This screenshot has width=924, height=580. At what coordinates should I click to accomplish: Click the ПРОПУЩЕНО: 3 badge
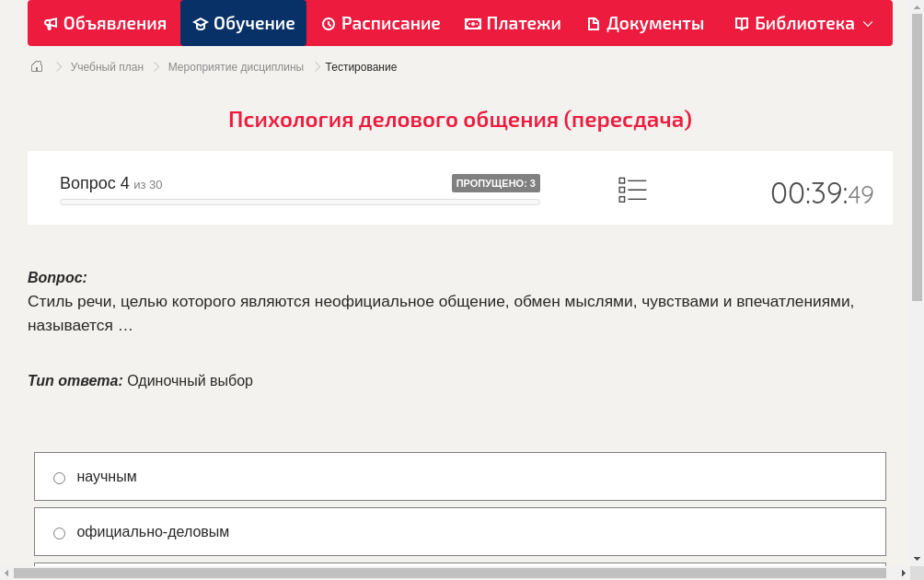tap(496, 182)
